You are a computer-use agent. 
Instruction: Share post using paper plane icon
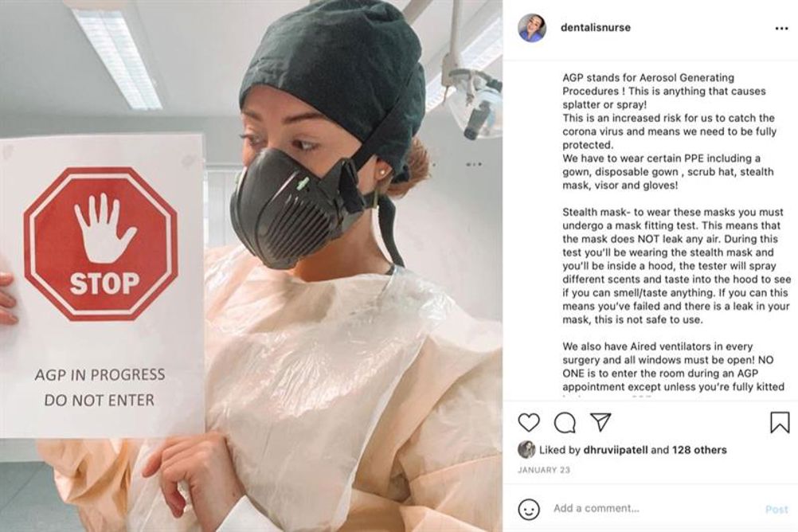(x=600, y=422)
